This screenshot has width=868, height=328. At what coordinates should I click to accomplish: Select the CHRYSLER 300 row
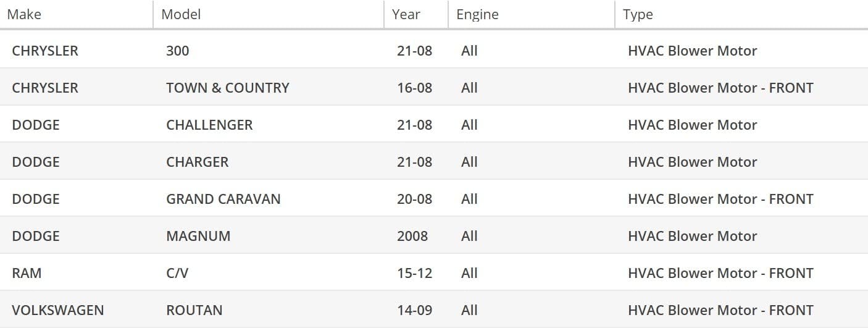pyautogui.click(x=434, y=51)
